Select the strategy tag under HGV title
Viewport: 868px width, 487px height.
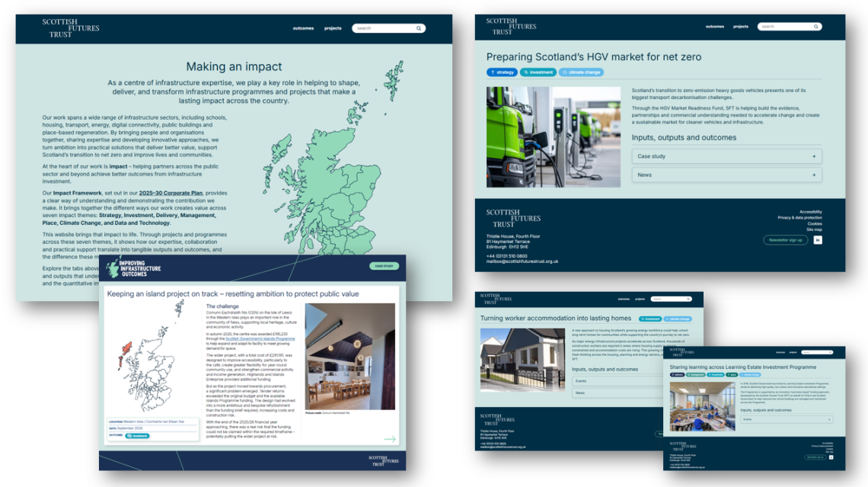(502, 72)
